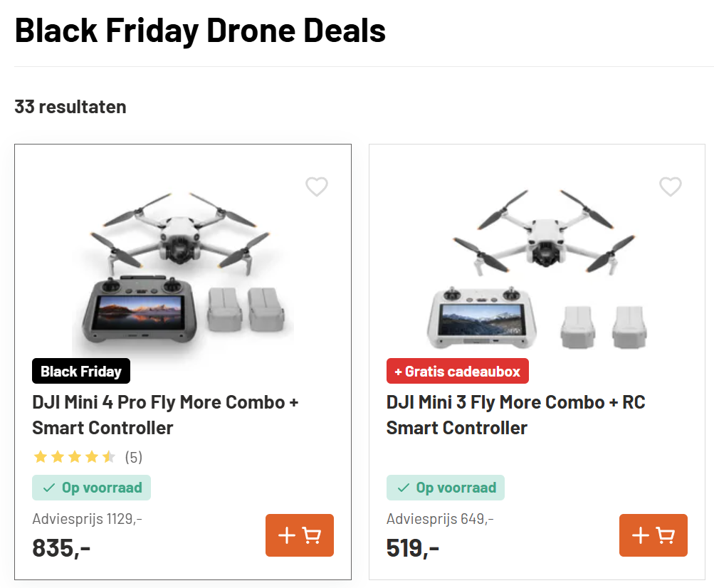Click Op voorraad badge on Mini 4 Pro
714x588 pixels.
coord(92,488)
